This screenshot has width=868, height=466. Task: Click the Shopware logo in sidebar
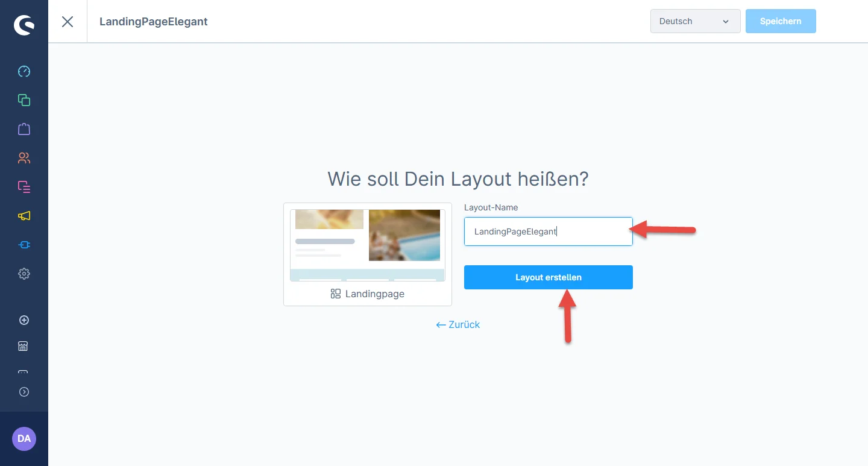[24, 25]
